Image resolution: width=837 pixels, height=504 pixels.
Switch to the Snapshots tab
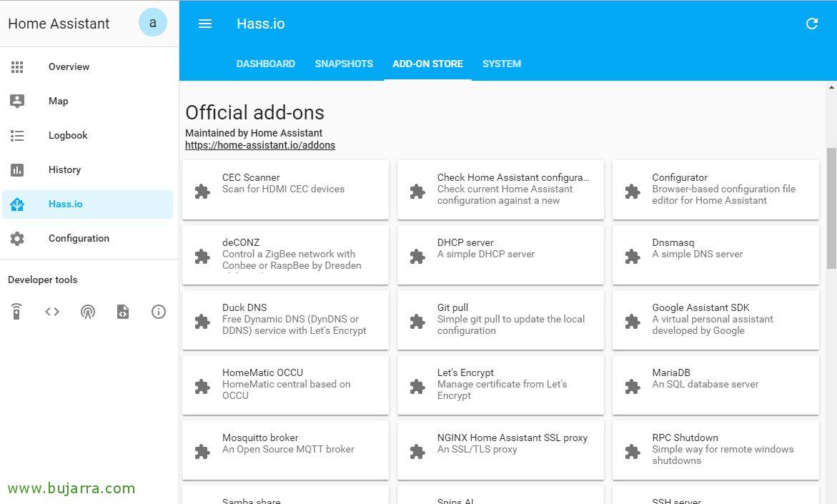coord(344,64)
